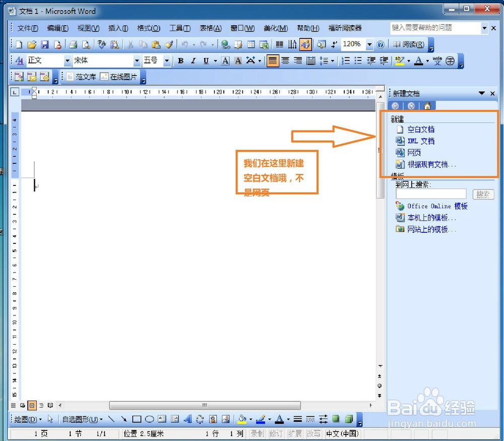Open the 插入(I) menu
The width and height of the screenshot is (504, 441).
118,28
